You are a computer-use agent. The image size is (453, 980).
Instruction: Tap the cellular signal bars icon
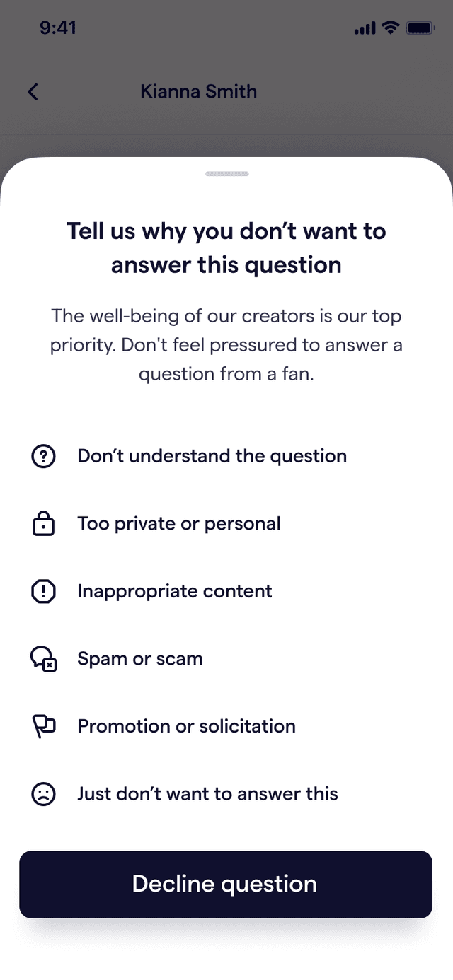click(364, 28)
